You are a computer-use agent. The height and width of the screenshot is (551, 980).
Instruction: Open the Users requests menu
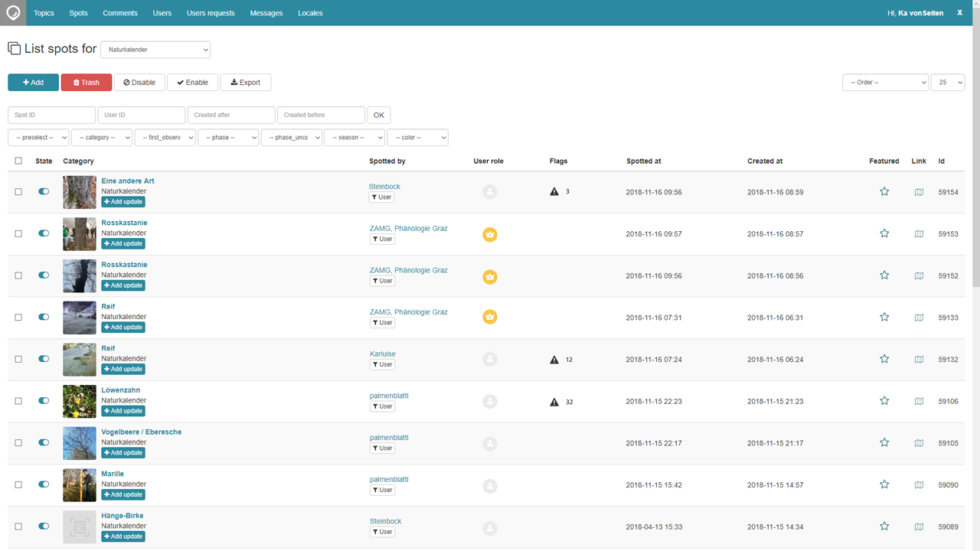[211, 13]
